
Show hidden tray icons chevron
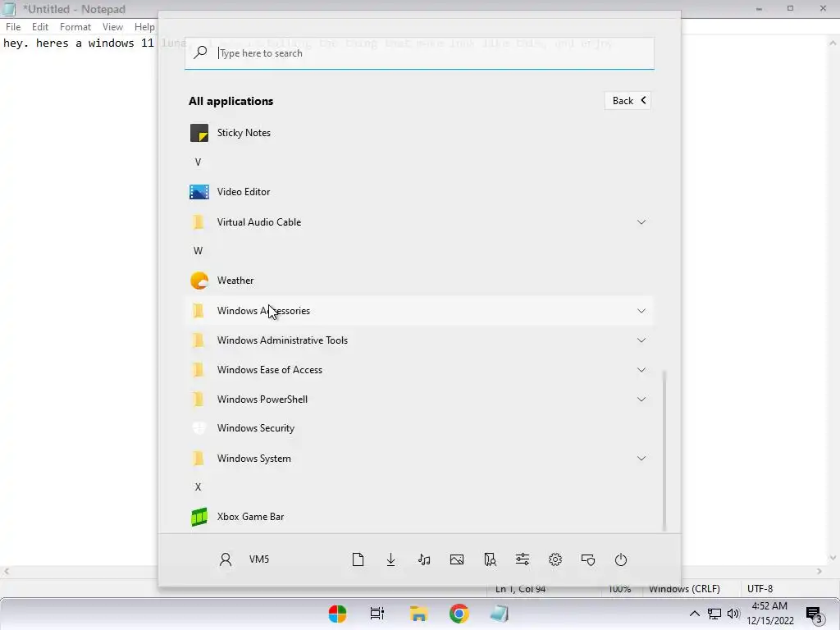(x=694, y=614)
